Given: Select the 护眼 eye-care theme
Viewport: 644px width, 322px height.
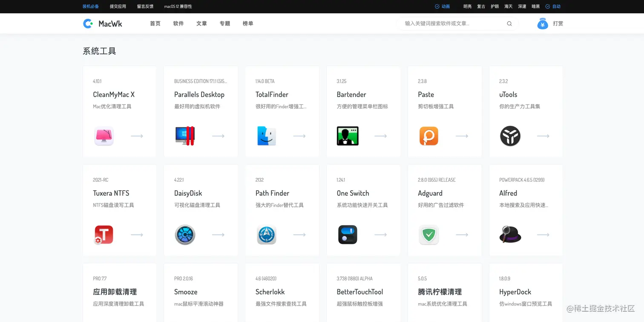Looking at the screenshot, I should pyautogui.click(x=494, y=6).
